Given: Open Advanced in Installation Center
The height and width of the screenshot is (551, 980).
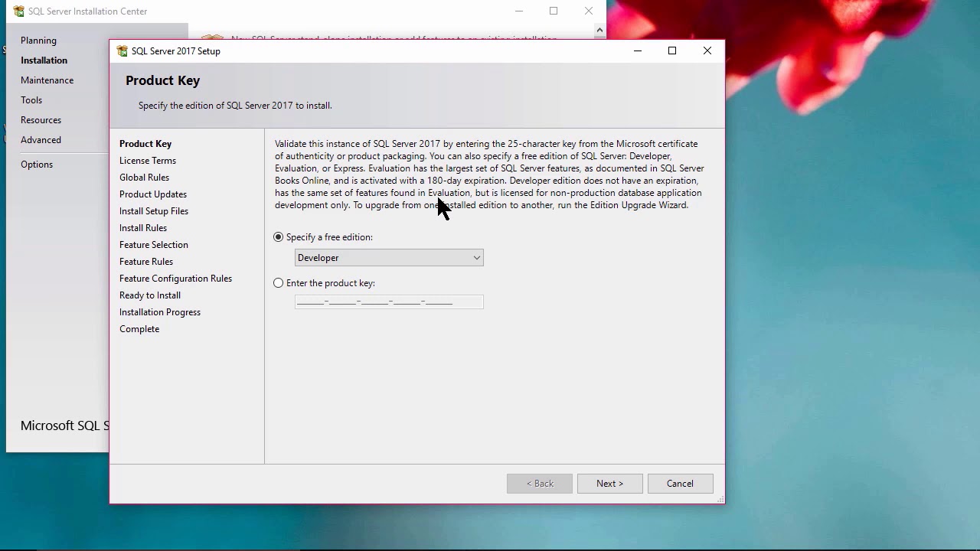Looking at the screenshot, I should pos(41,140).
